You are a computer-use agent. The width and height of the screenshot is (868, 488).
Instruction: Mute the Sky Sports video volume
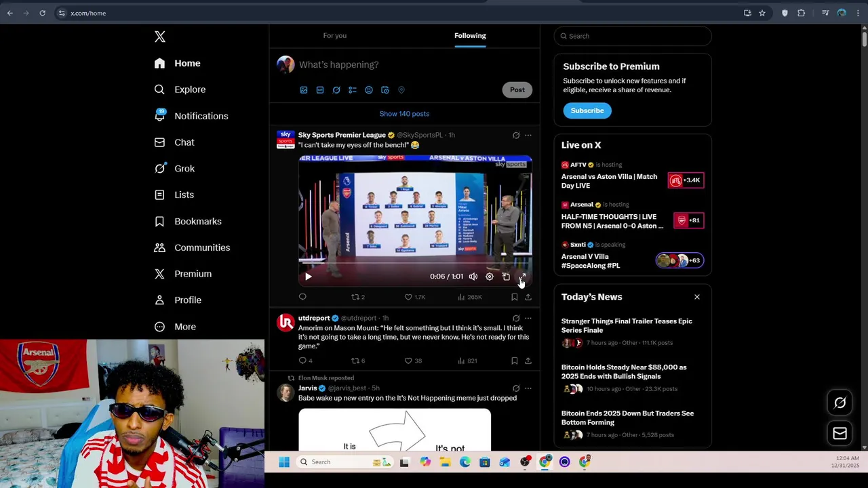pyautogui.click(x=473, y=277)
